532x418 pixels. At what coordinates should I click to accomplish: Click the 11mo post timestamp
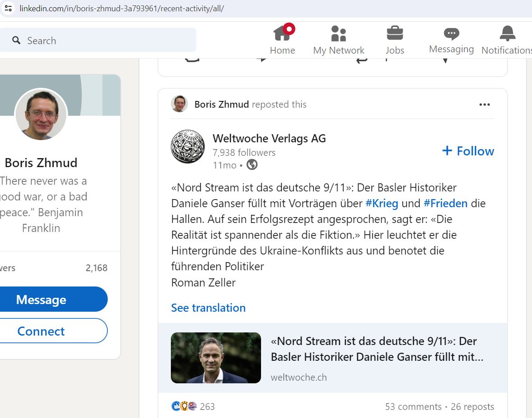click(x=224, y=165)
